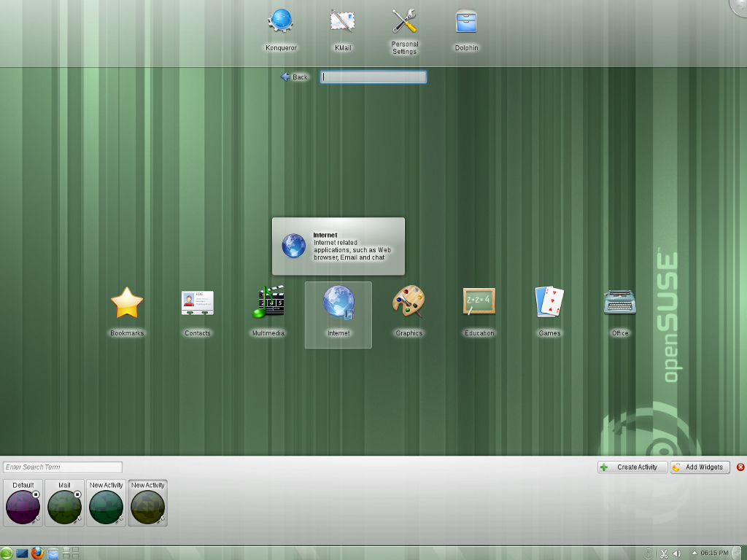Open the Create Activity menu
The height and width of the screenshot is (560, 747).
pos(632,467)
